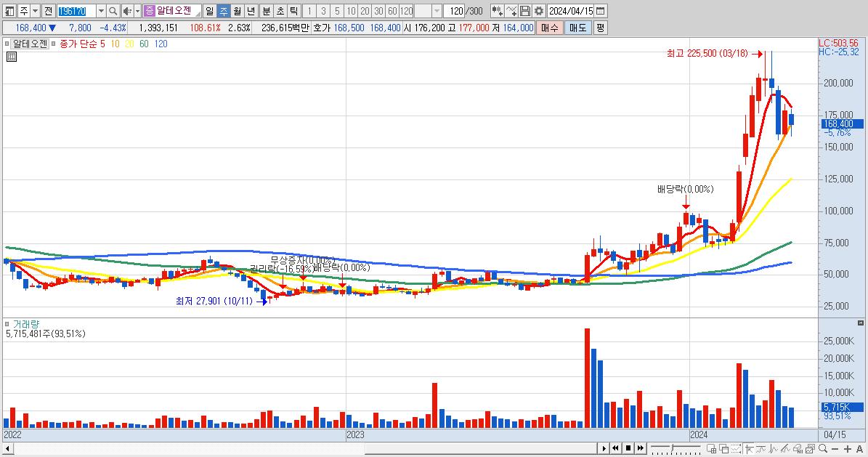The height and width of the screenshot is (457, 868).
Task: Toggle the 알테오젠 price series legend box
Action: (x=7, y=44)
